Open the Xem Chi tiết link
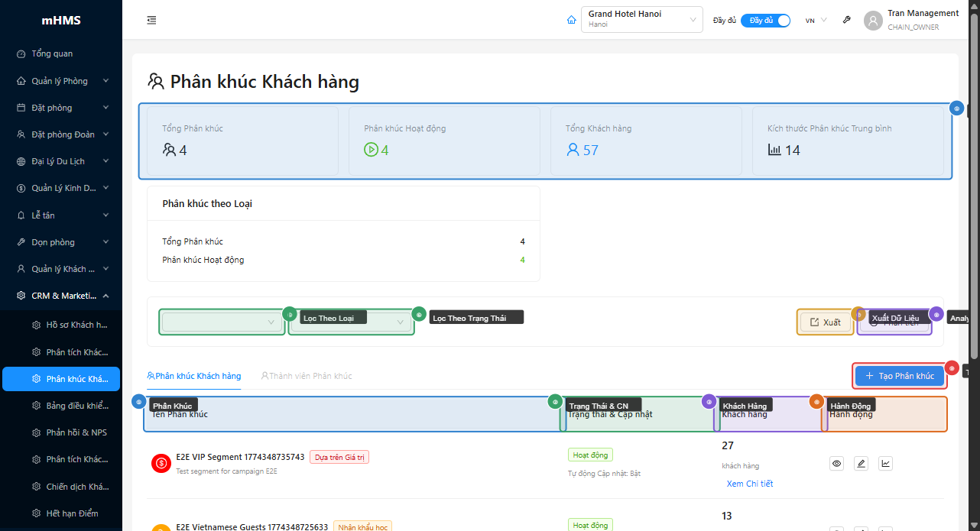 [x=749, y=484]
